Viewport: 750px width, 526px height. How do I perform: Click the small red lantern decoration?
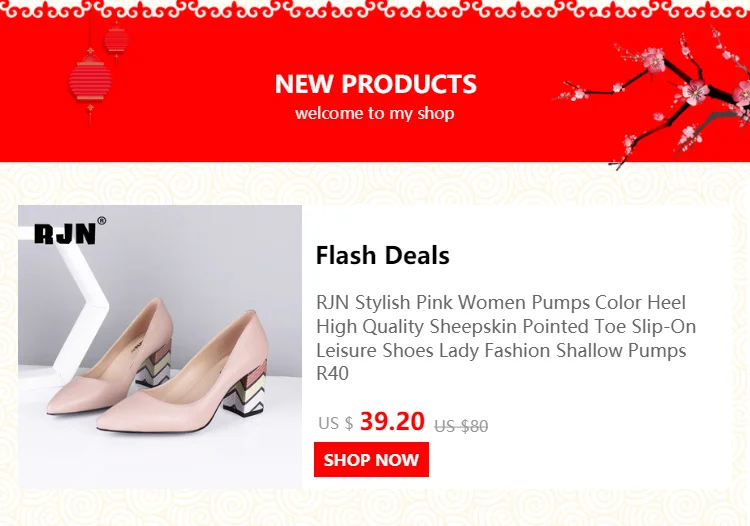pos(117,40)
